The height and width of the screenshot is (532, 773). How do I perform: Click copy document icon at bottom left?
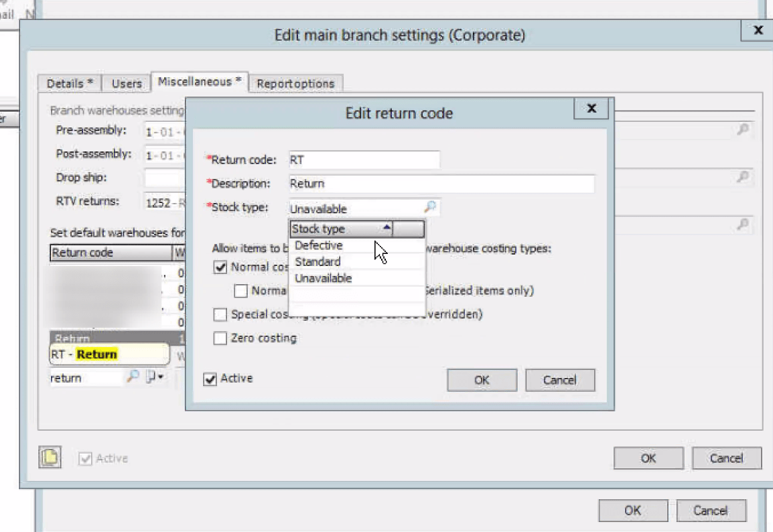coord(50,457)
